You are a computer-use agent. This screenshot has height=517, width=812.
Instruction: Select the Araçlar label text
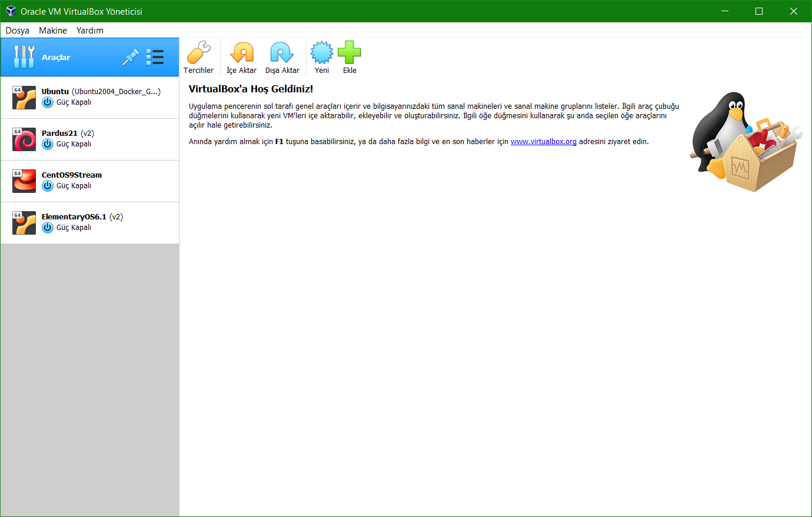pos(56,58)
